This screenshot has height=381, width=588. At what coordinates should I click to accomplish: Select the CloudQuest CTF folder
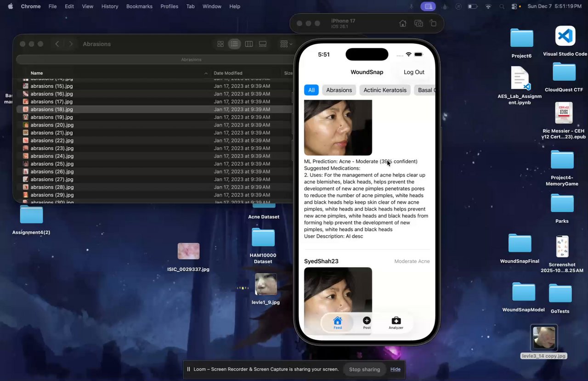tap(564, 72)
